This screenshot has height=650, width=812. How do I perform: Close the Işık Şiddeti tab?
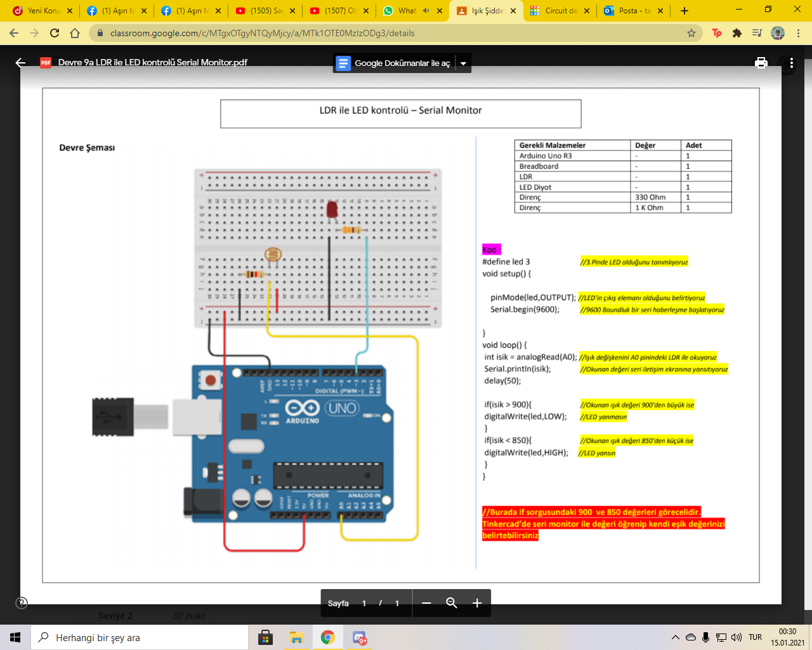(513, 11)
